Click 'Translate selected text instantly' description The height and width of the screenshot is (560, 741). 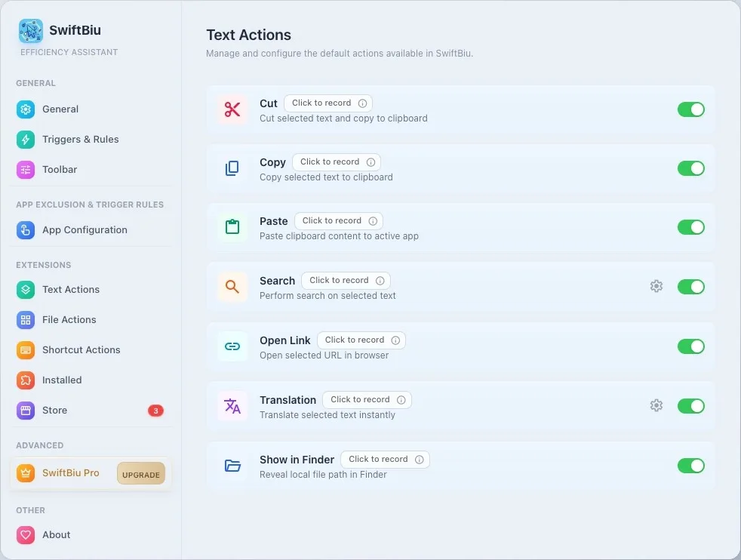[x=327, y=415]
